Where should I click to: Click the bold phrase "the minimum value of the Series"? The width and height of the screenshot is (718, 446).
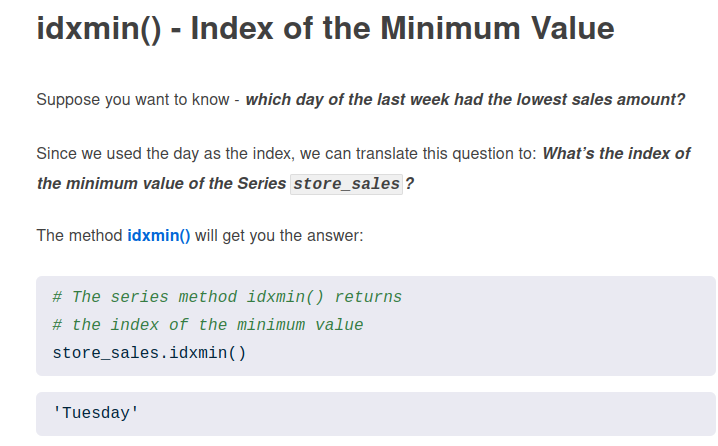pyautogui.click(x=160, y=184)
